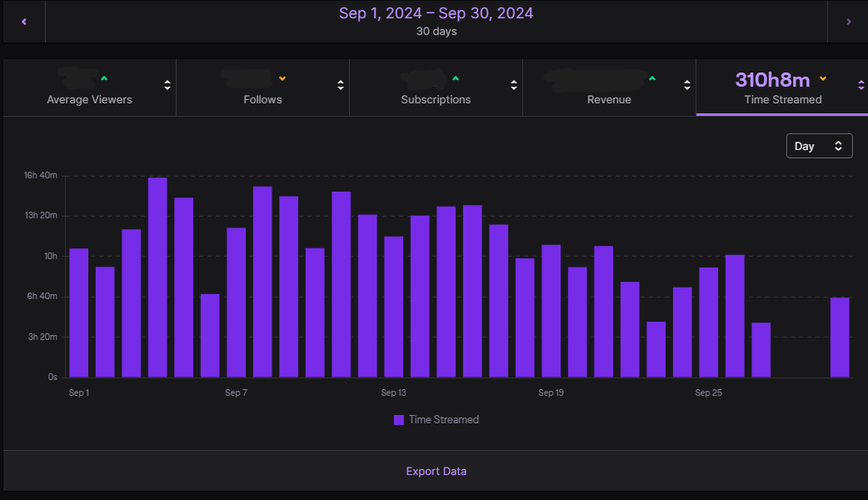Image resolution: width=868 pixels, height=500 pixels.
Task: Click the green Subscriptions trend arrow
Action: 456,78
